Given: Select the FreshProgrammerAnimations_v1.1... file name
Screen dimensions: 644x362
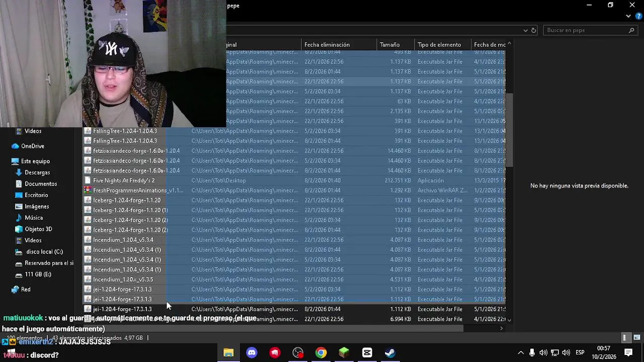Looking at the screenshot, I should point(138,191).
